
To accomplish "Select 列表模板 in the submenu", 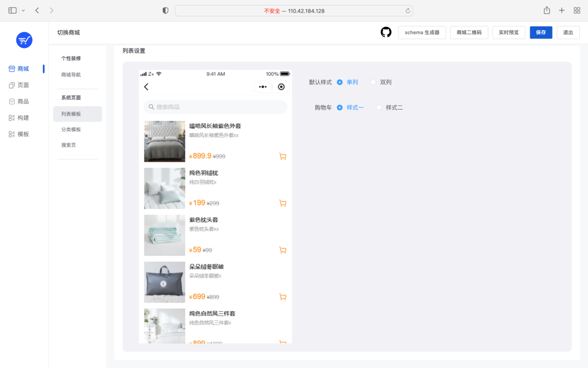I will point(78,114).
